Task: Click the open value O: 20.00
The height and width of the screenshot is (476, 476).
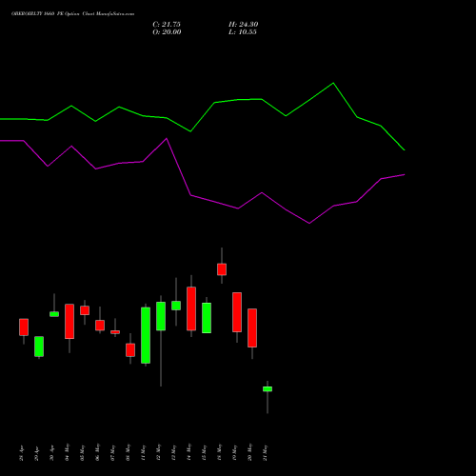Action: [167, 32]
